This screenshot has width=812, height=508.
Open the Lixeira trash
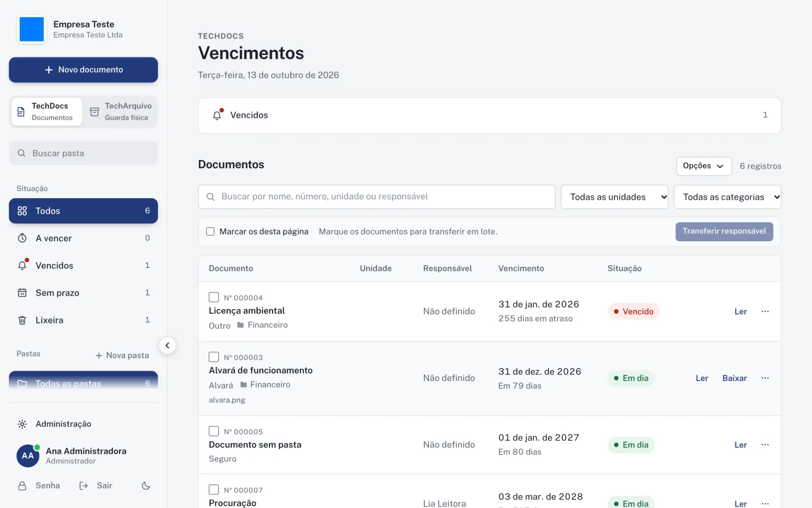click(x=83, y=320)
